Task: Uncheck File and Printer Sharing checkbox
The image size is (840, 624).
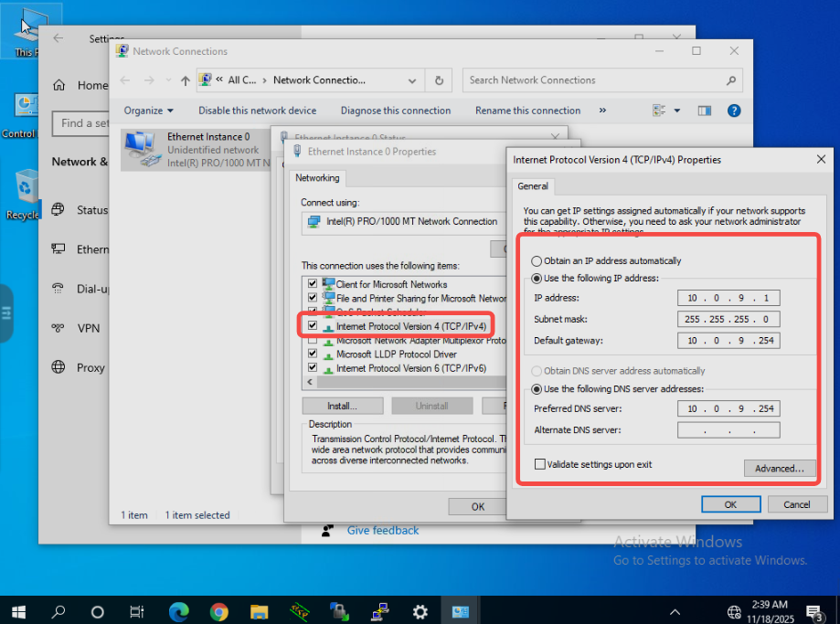Action: click(x=313, y=297)
